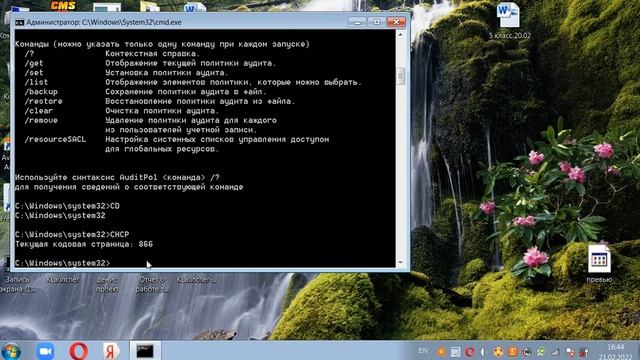Open the 'превью' desktop file icon

[x=599, y=259]
